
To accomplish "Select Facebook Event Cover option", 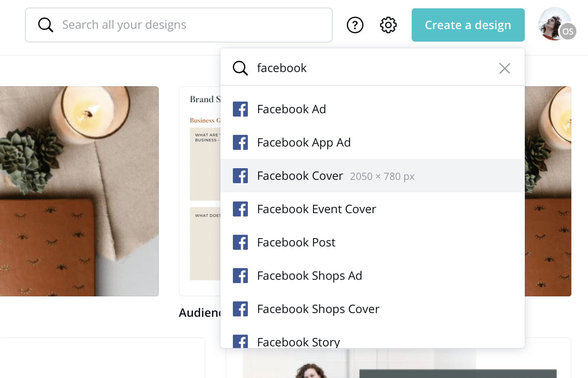I will tap(373, 209).
